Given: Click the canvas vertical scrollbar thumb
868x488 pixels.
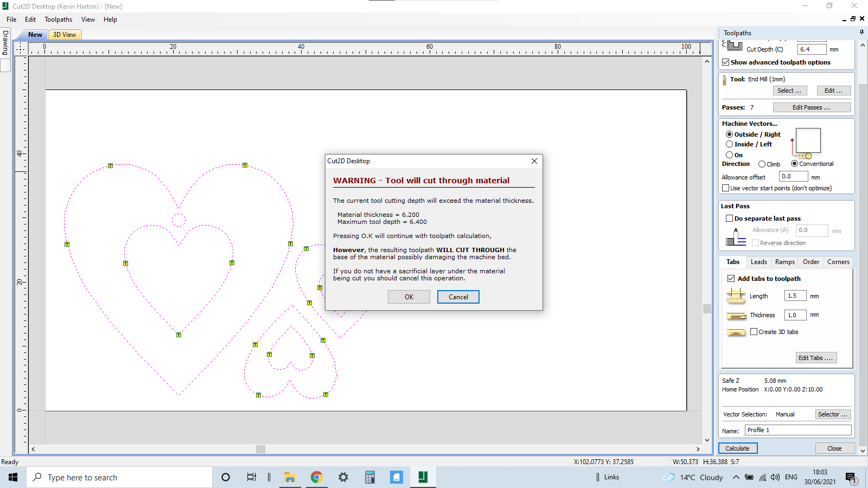Looking at the screenshot, I should coord(707,309).
